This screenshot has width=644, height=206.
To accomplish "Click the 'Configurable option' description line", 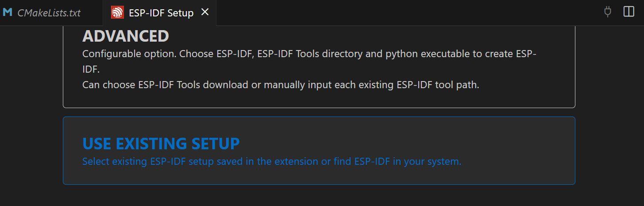I will coord(309,54).
